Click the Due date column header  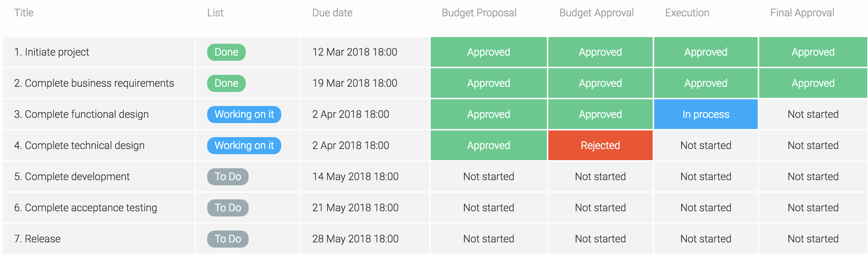point(332,13)
